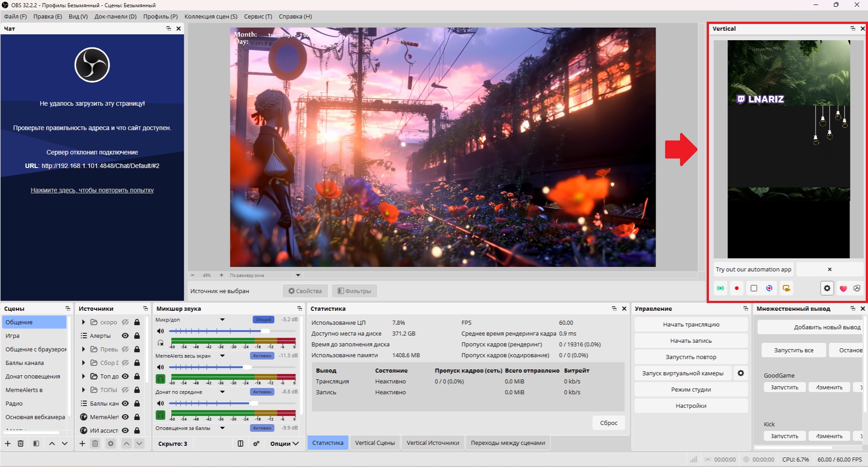Open the Коллекция сцен menu

point(211,17)
